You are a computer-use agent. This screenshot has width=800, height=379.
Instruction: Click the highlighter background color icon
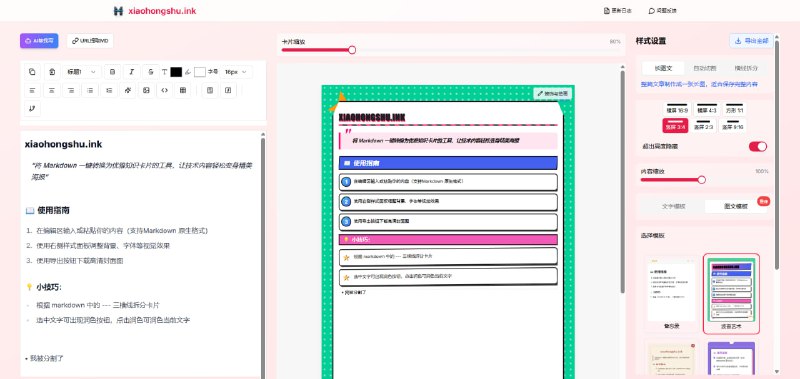(188, 72)
